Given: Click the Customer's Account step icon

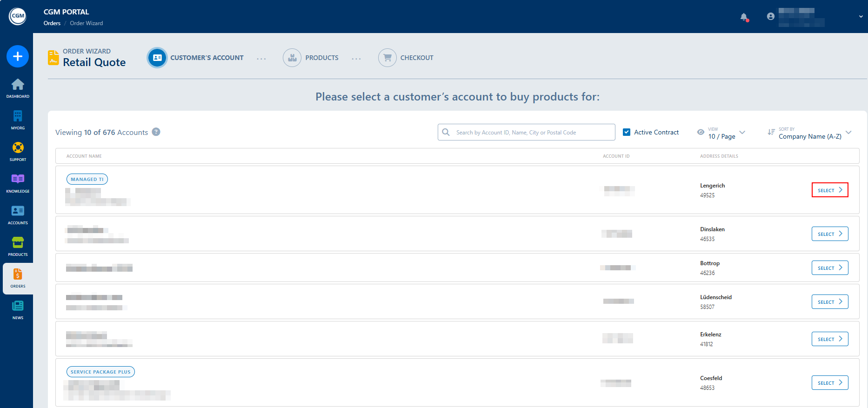Looking at the screenshot, I should click(157, 58).
